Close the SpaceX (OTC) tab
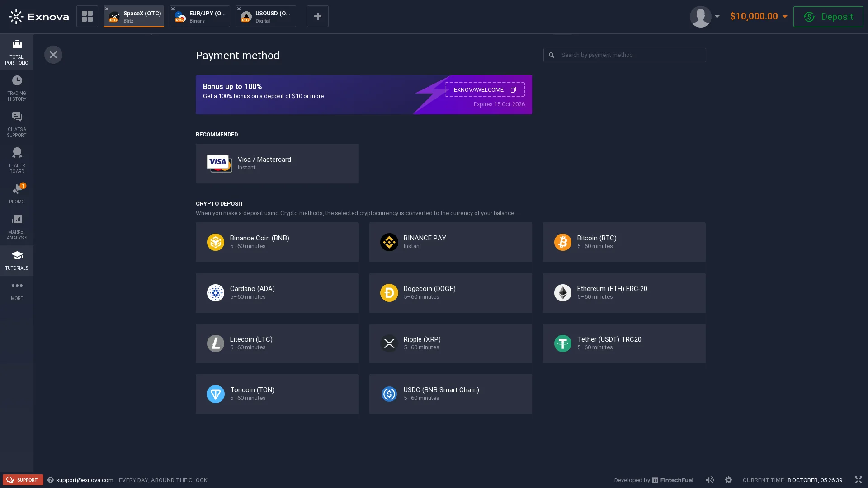868x488 pixels. (x=107, y=9)
